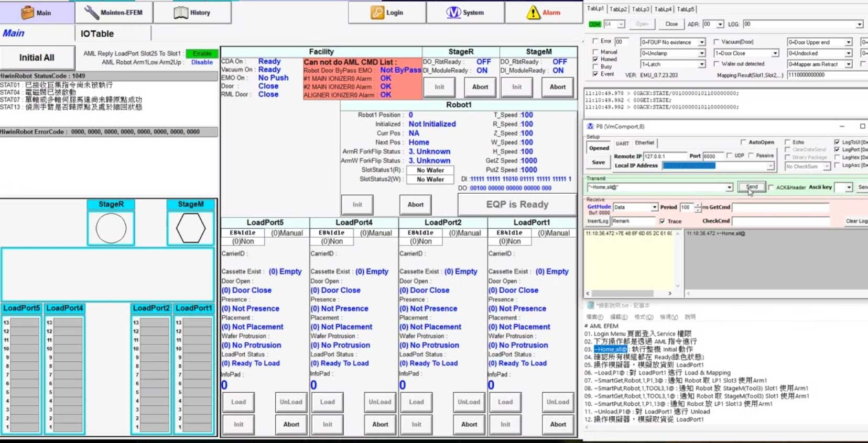The image size is (868, 443).
Task: Open Mainten-EFEM page with wrench icon
Action: click(x=114, y=13)
